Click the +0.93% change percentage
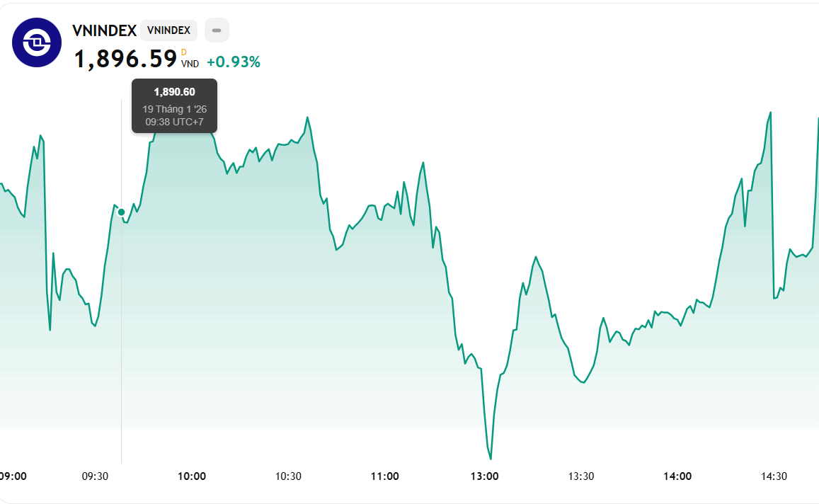Screen dimensions: 819x504 234,62
